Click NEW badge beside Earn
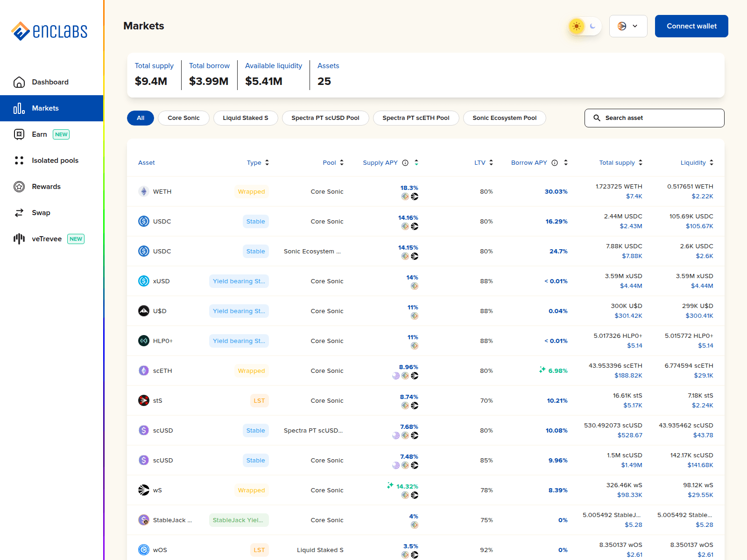Viewport: 747px width, 560px height. tap(61, 134)
